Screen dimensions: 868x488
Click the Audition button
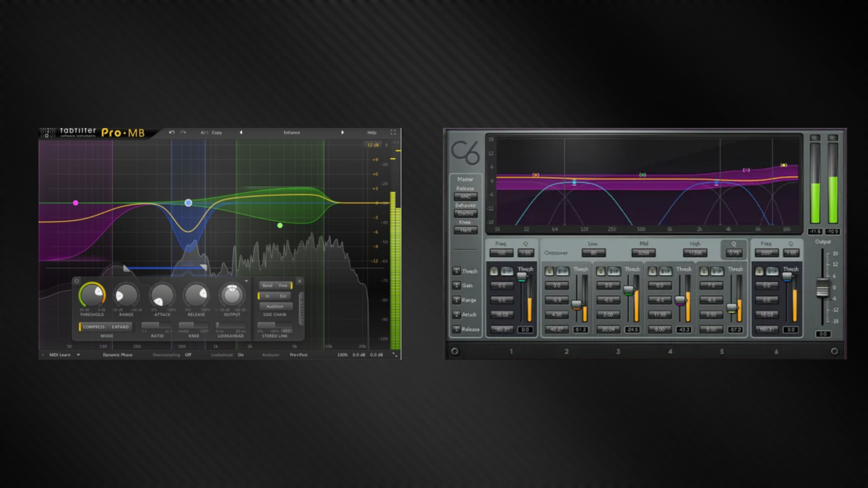275,306
